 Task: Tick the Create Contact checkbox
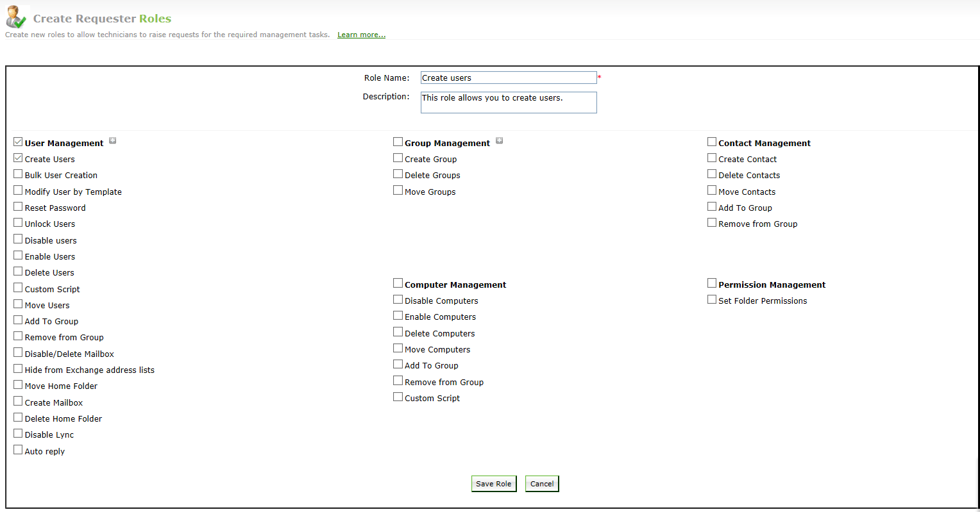[712, 158]
